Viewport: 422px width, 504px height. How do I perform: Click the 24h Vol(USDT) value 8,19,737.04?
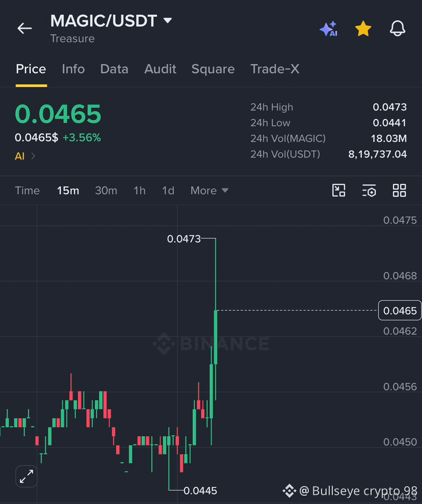tap(378, 154)
